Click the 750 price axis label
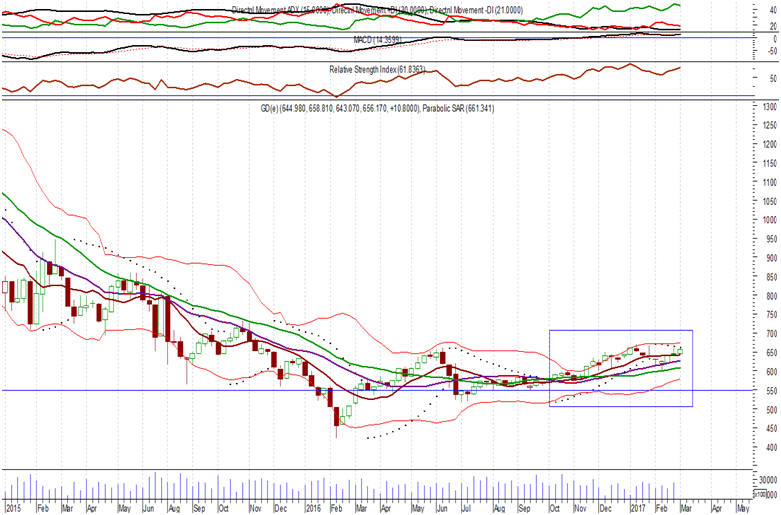This screenshot has height=515, width=781. (x=771, y=315)
